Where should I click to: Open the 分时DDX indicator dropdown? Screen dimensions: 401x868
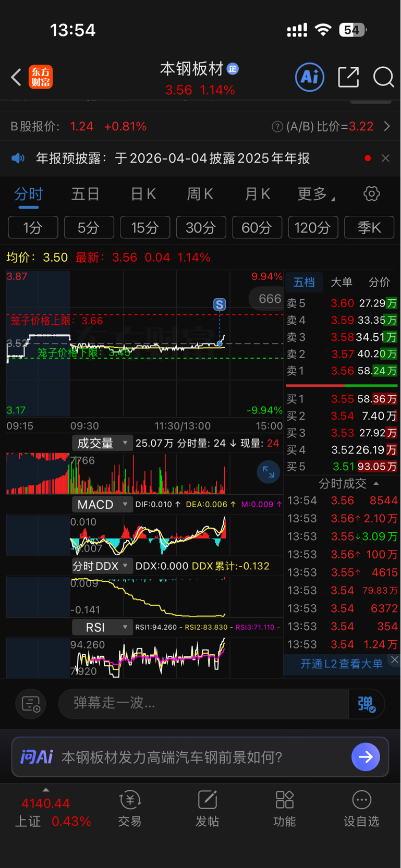pyautogui.click(x=102, y=566)
